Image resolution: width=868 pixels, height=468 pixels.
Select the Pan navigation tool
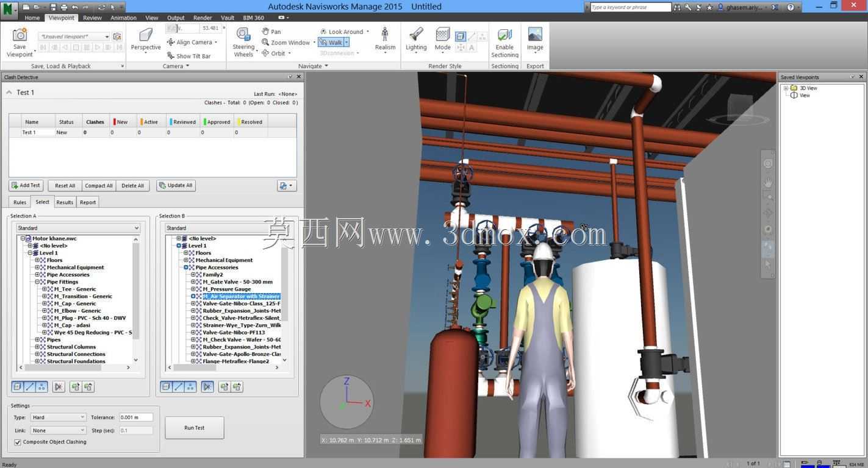point(271,32)
